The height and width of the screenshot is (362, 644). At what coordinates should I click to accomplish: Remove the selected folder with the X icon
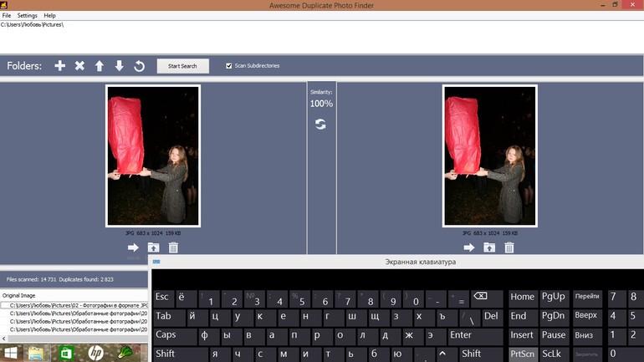click(x=79, y=66)
